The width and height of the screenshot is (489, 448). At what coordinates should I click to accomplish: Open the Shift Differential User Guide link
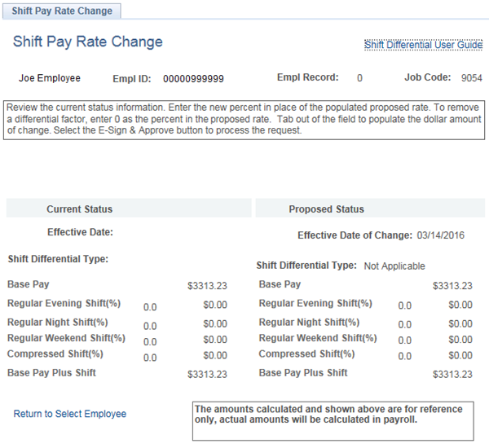tap(423, 45)
